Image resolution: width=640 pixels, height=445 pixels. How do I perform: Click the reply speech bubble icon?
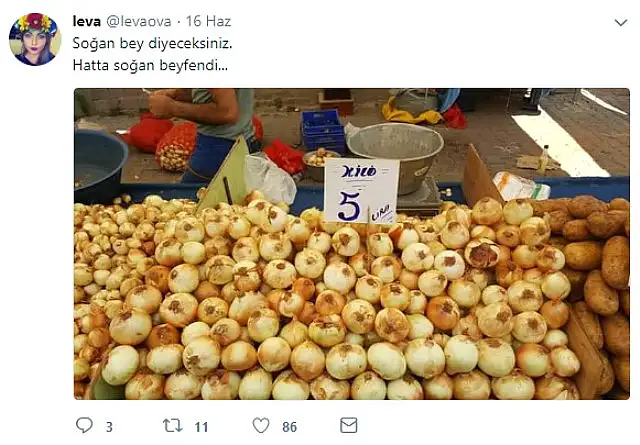[84, 425]
